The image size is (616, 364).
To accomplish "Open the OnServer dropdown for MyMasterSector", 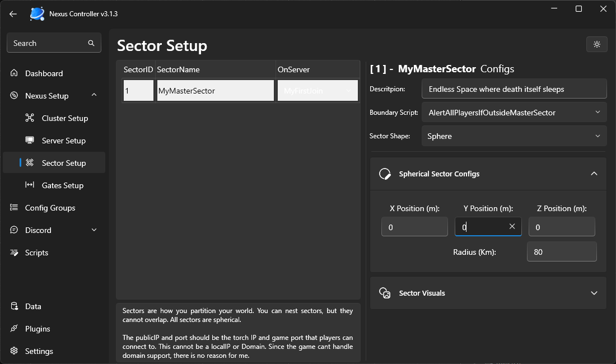I will [x=348, y=91].
